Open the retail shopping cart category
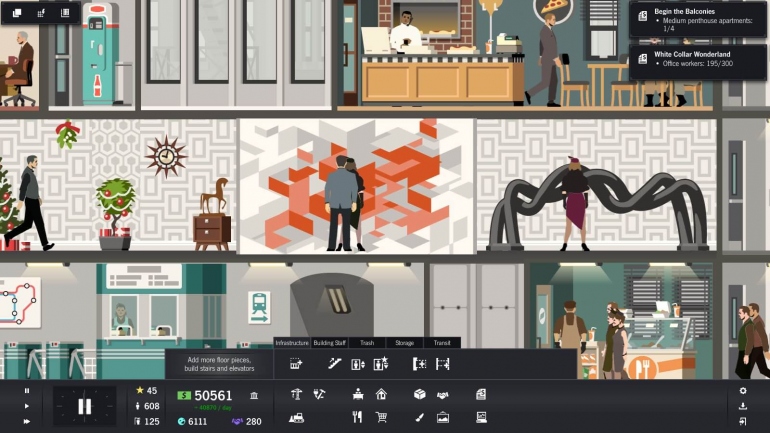 point(381,417)
